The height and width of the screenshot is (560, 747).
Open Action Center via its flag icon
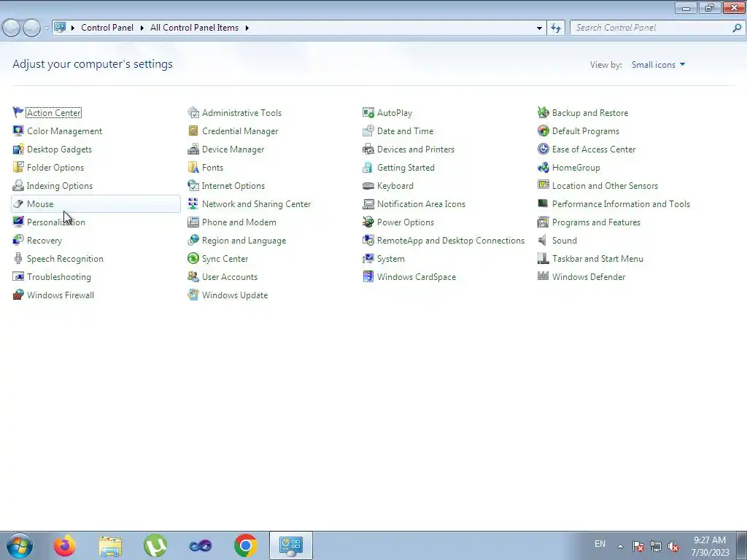click(18, 112)
